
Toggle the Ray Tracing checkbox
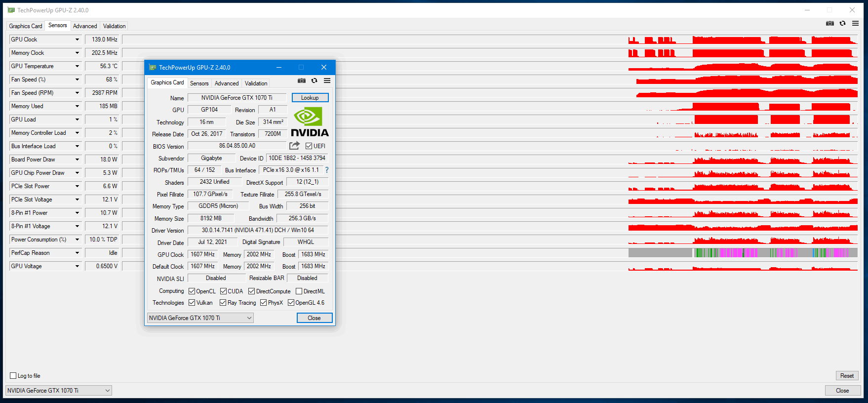[x=223, y=302]
